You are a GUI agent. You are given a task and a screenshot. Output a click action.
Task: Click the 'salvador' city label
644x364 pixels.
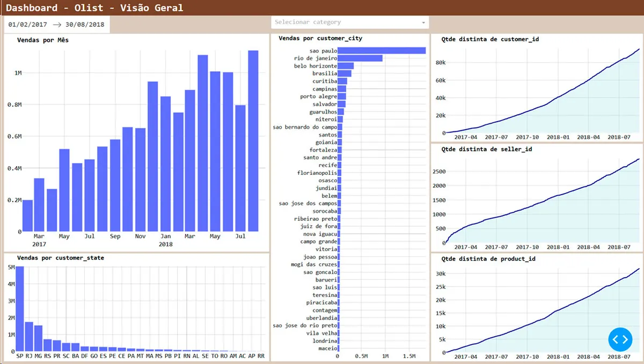point(325,104)
